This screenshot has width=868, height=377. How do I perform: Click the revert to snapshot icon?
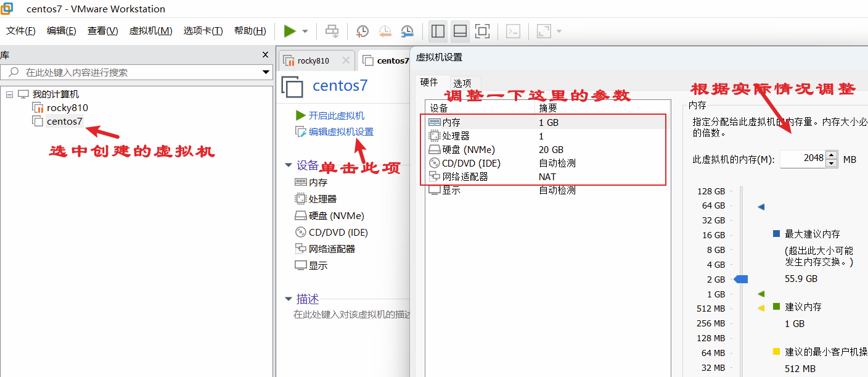click(x=385, y=31)
